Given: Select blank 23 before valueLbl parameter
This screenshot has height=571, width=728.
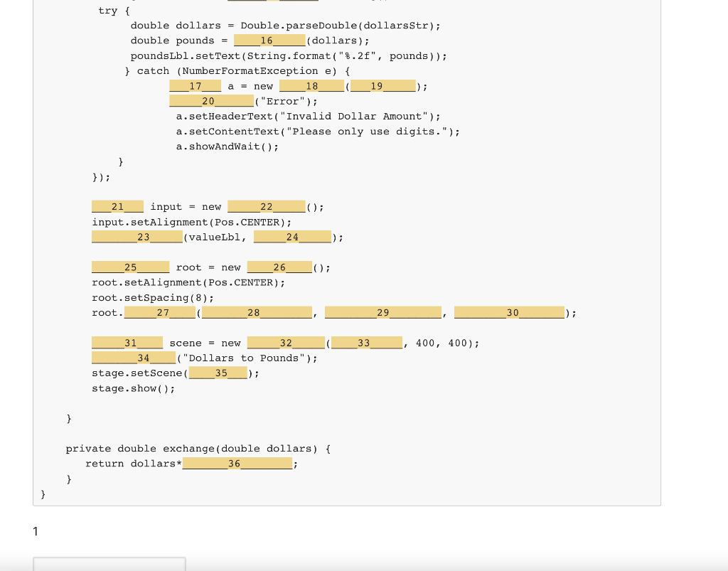Looking at the screenshot, I should [136, 236].
